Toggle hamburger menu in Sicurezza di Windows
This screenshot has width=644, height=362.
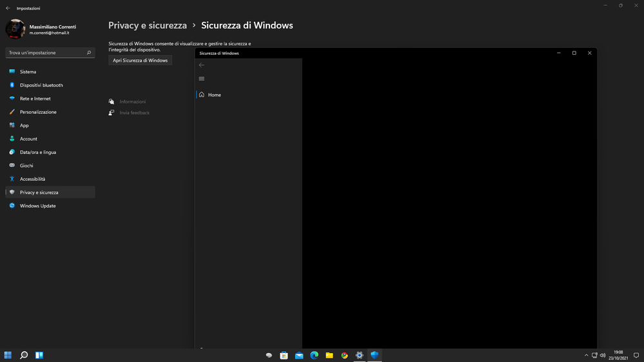[202, 79]
